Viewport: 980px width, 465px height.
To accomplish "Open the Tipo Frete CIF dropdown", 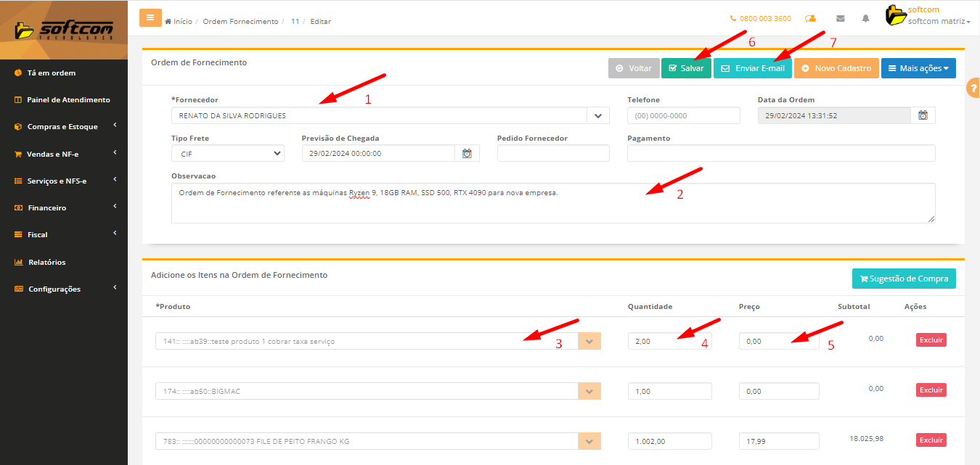I will tap(227, 153).
